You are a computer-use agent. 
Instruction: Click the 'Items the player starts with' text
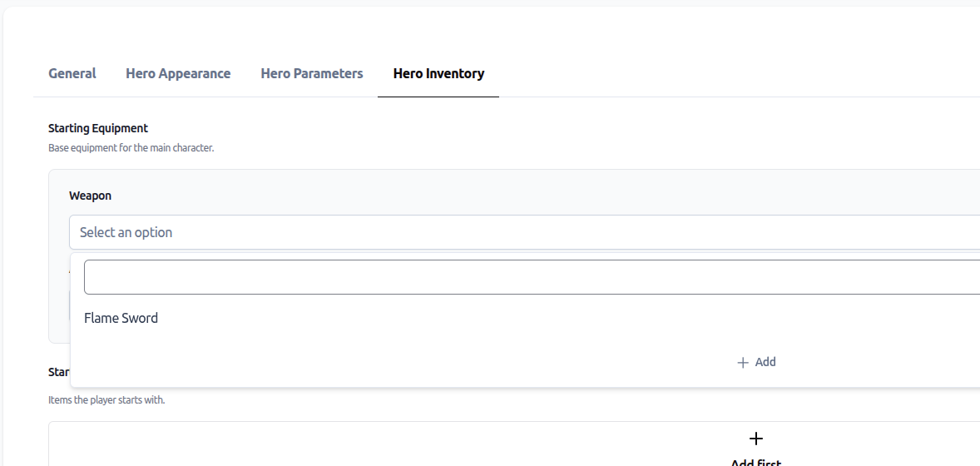point(106,400)
